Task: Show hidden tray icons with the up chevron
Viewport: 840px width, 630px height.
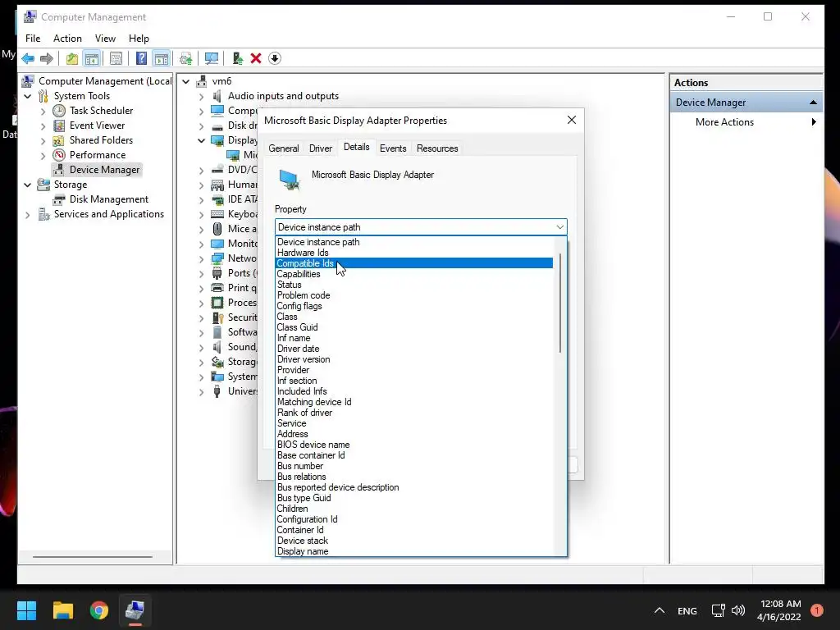Action: [660, 610]
